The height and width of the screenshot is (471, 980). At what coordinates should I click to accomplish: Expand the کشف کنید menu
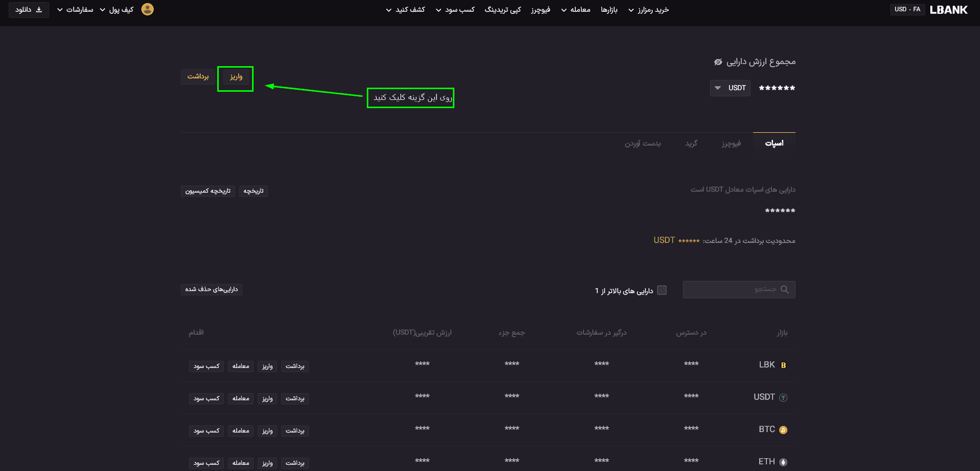click(x=406, y=10)
